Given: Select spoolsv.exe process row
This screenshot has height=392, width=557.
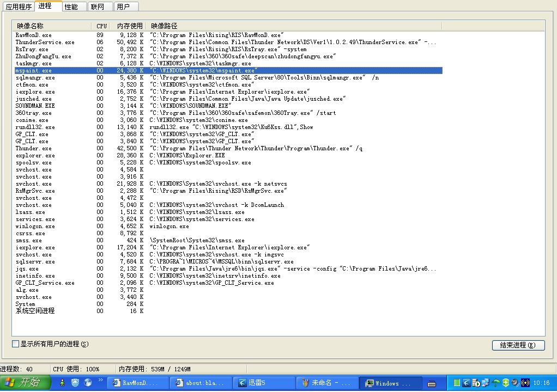Looking at the screenshot, I should click(x=228, y=162).
